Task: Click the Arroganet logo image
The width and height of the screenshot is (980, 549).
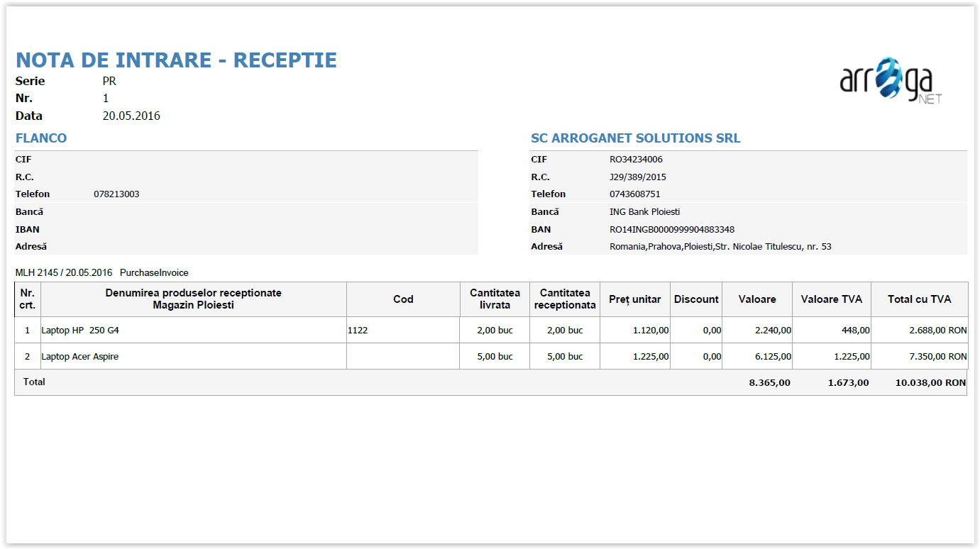Action: 891,82
